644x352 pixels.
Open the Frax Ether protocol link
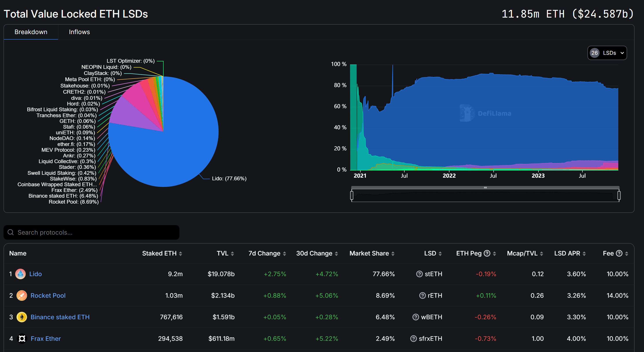click(46, 339)
